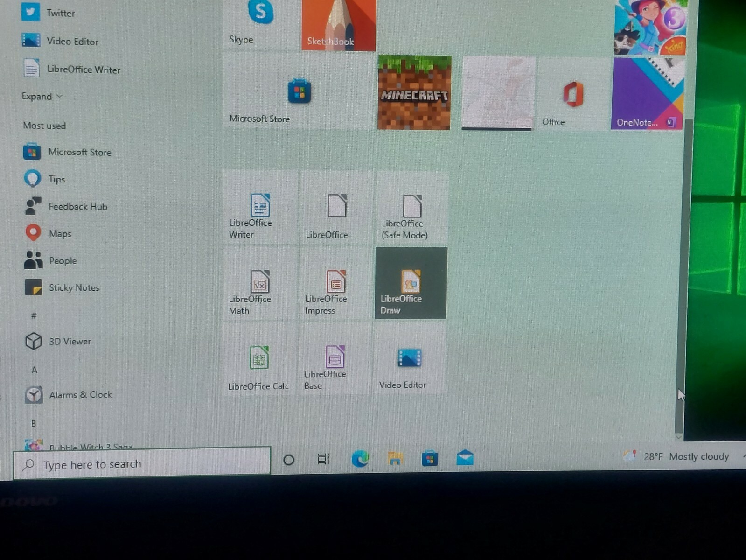The height and width of the screenshot is (560, 746).
Task: Launch the LibreOffice Impress tile
Action: pos(336,284)
